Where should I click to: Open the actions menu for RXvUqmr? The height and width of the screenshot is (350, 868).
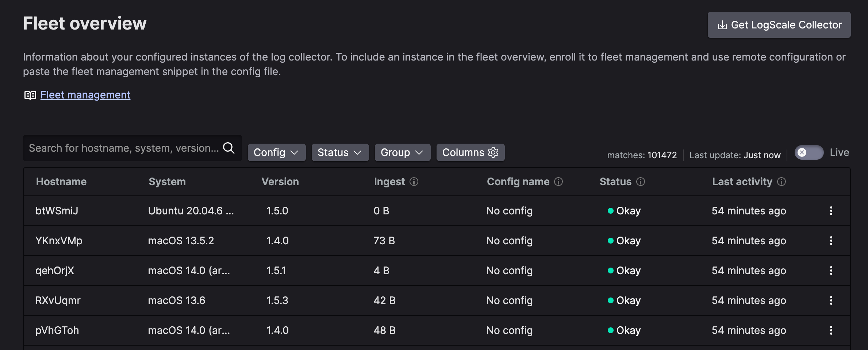tap(831, 300)
